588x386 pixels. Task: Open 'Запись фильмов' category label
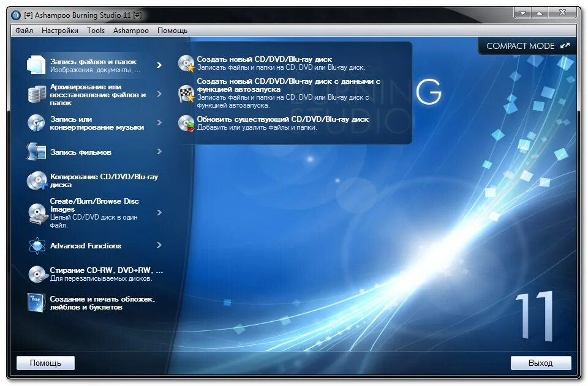81,152
